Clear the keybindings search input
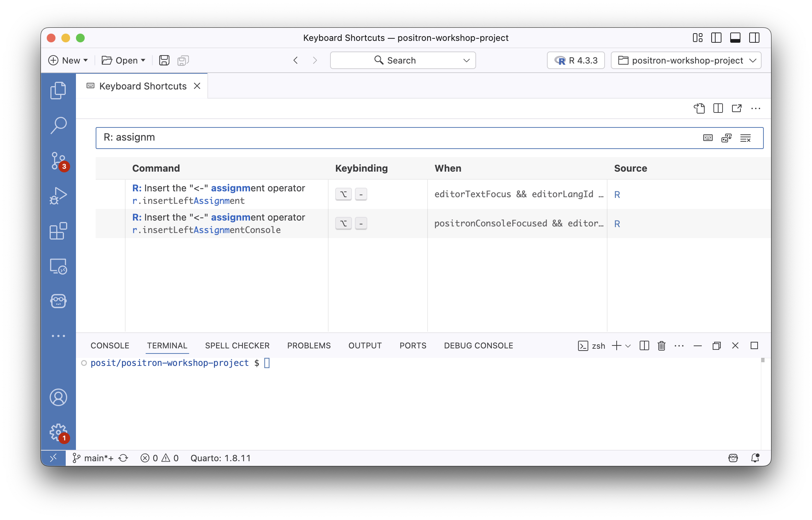Screen dimensions: 812x520 tap(746, 138)
